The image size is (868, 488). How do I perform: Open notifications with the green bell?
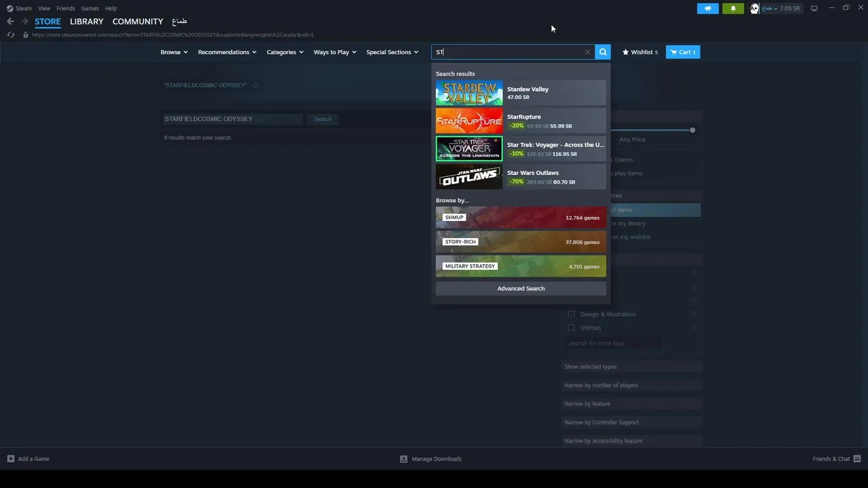point(733,8)
